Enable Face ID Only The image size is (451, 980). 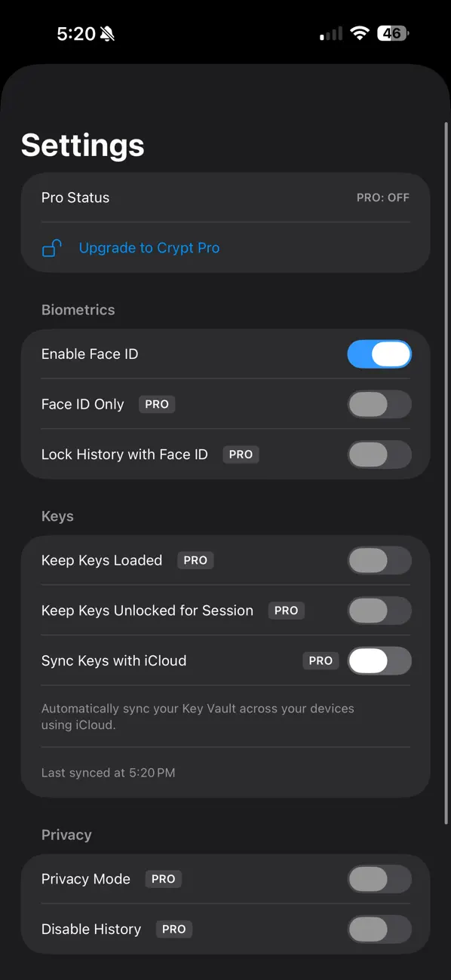click(379, 404)
